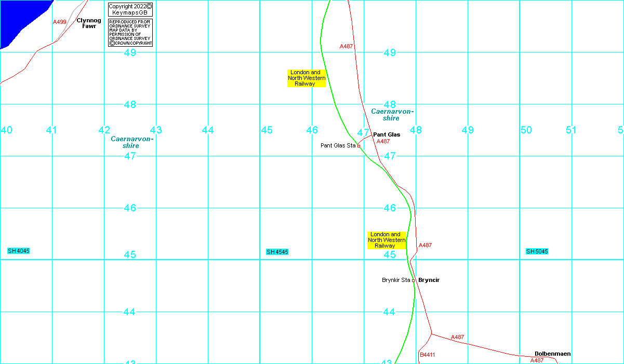Viewport: 624px width, 364px height.
Task: Click the Ordnance Survey crown copyright notice
Action: click(x=130, y=33)
